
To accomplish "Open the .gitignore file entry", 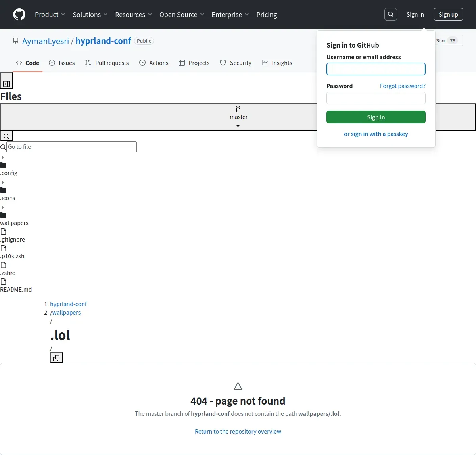I will point(13,240).
